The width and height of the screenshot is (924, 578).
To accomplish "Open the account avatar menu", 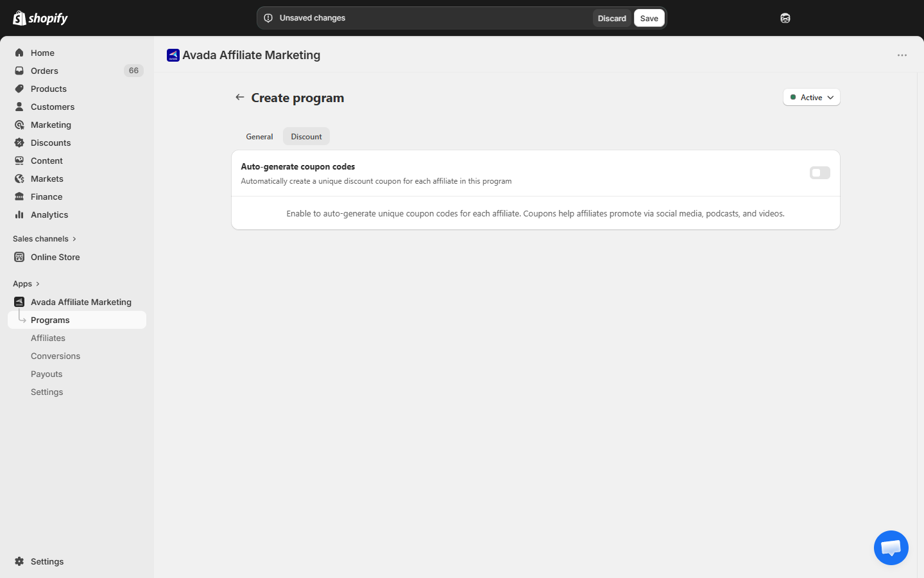I will pyautogui.click(x=785, y=18).
